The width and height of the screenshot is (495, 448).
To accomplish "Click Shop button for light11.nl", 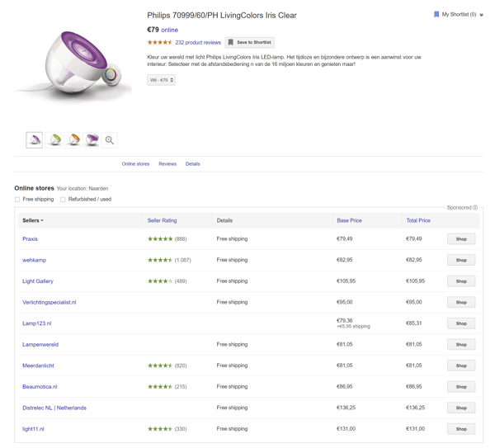I will point(461,429).
